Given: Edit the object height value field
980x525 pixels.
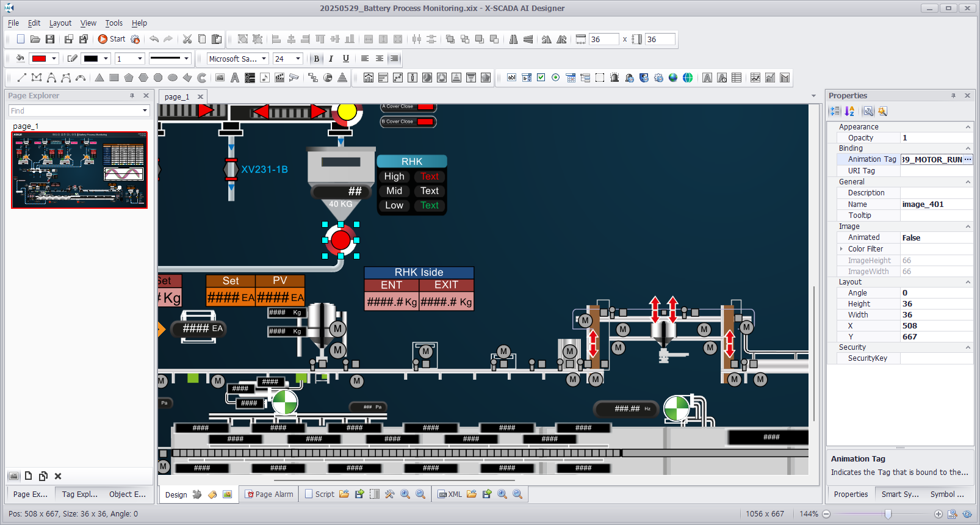Looking at the screenshot, I should click(660, 39).
